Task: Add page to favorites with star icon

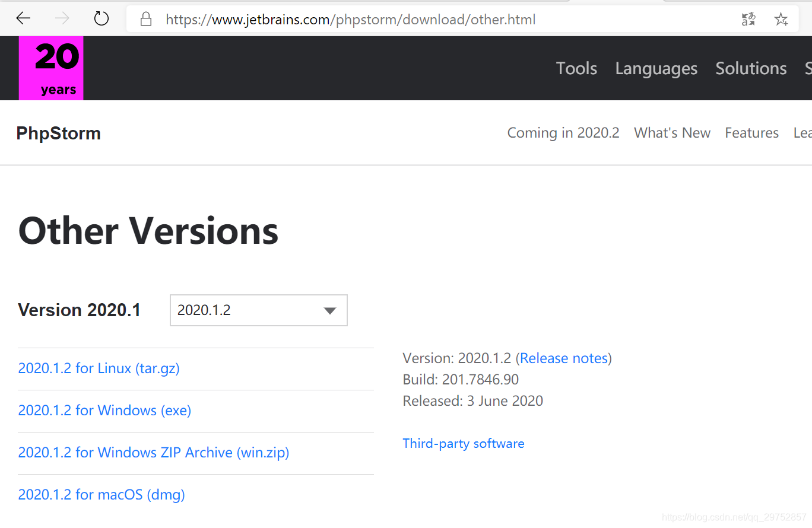Action: [781, 20]
